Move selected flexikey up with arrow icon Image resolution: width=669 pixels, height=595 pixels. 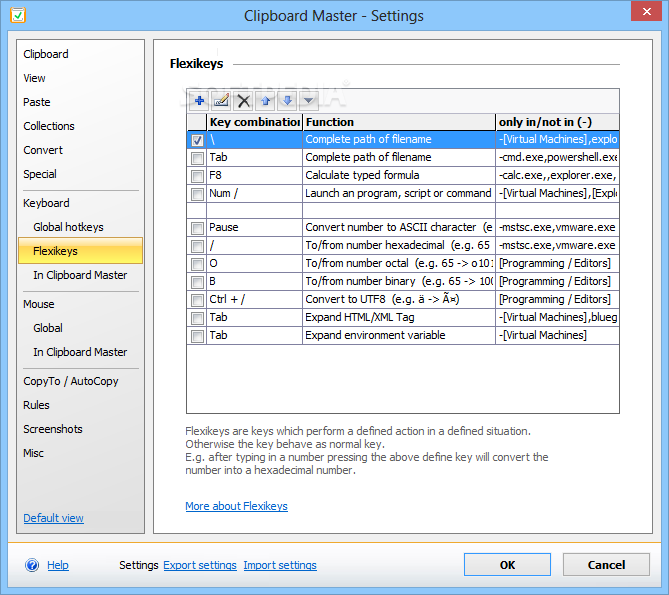265,101
